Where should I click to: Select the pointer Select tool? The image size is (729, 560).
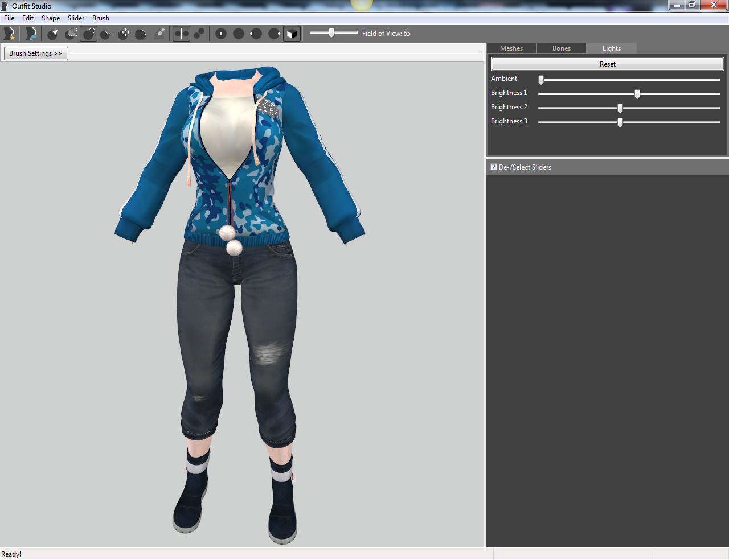pyautogui.click(x=53, y=34)
